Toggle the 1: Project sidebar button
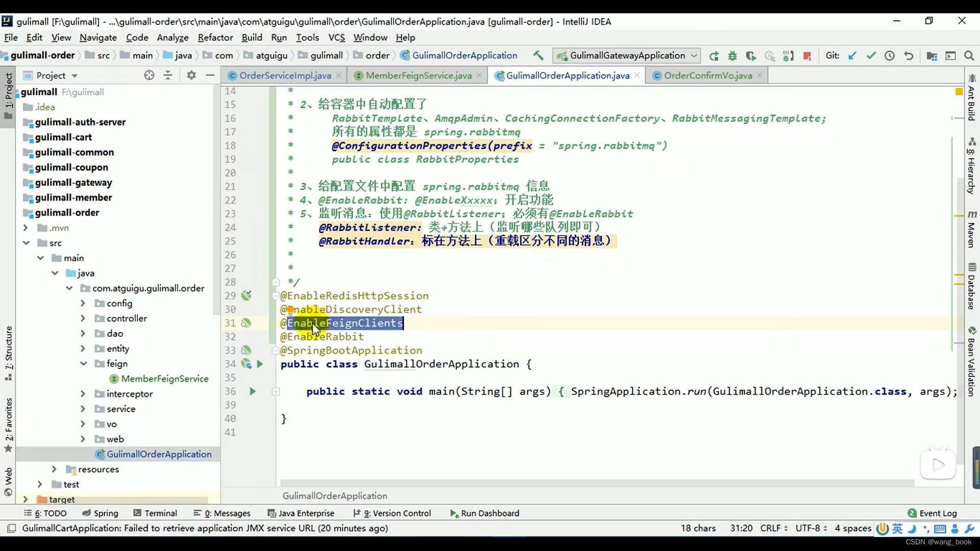The width and height of the screenshot is (980, 551). coord(8,96)
